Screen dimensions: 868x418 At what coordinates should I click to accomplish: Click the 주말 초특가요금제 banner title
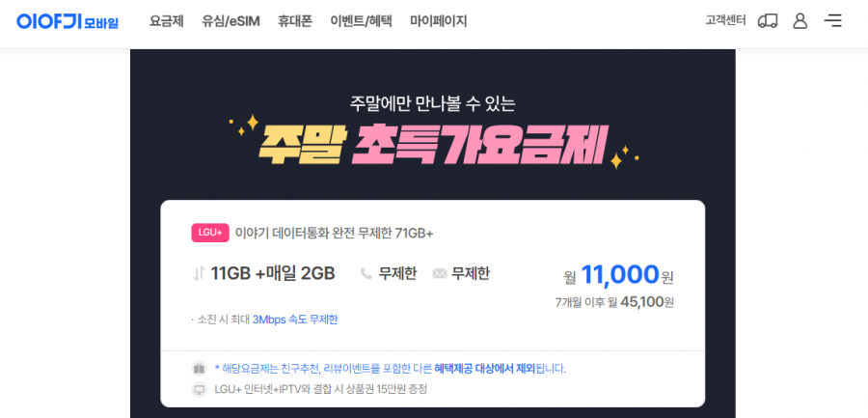433,144
